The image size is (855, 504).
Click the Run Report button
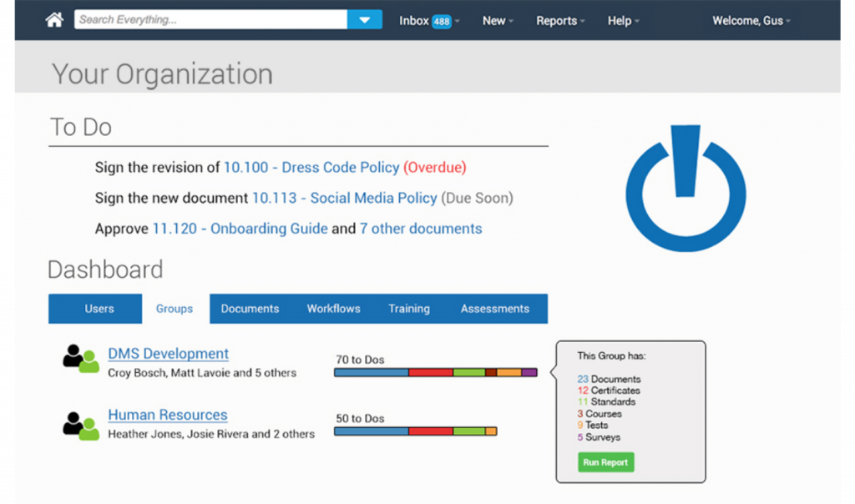click(605, 461)
